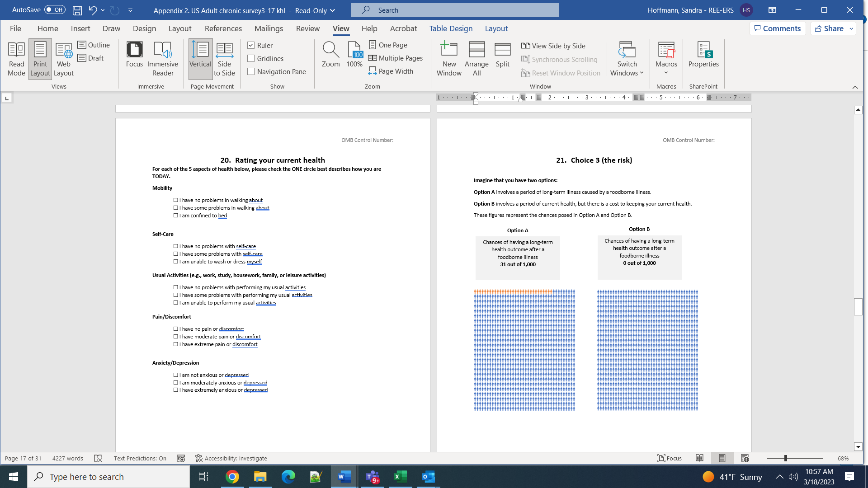
Task: Check the Navigation Pane box
Action: pyautogui.click(x=251, y=71)
